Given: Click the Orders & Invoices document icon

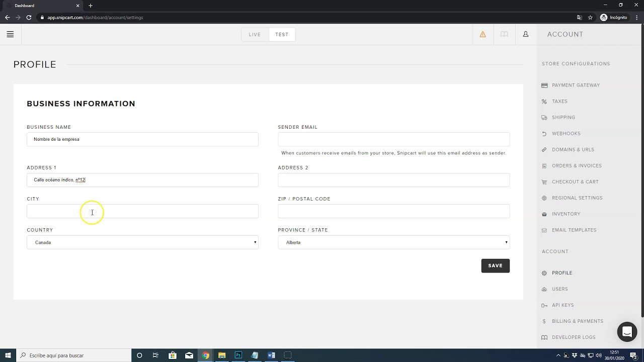Looking at the screenshot, I should (544, 166).
